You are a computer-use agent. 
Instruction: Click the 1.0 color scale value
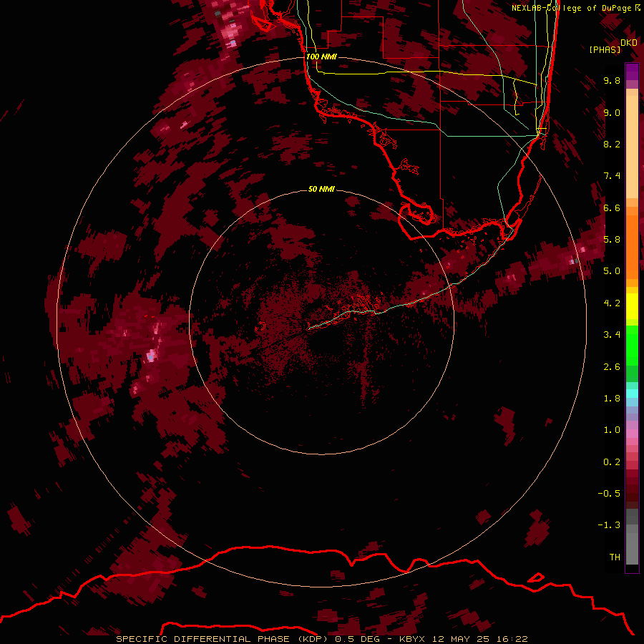coord(612,430)
